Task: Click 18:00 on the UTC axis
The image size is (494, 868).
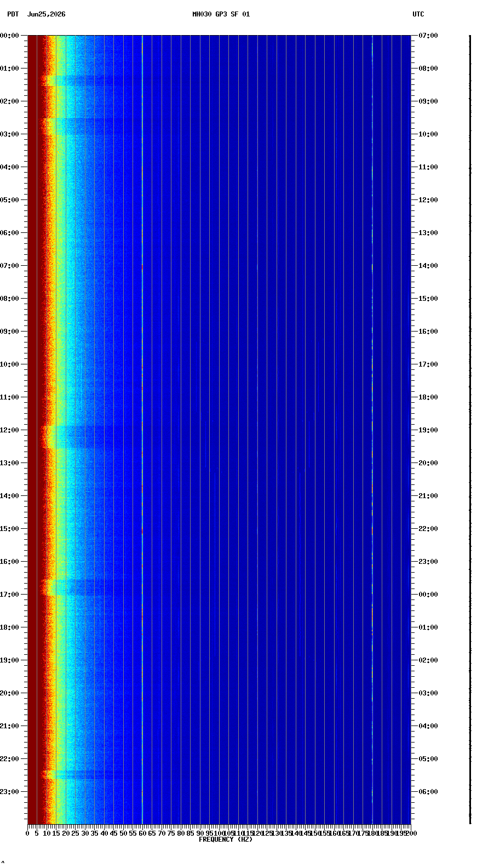Action: click(428, 397)
